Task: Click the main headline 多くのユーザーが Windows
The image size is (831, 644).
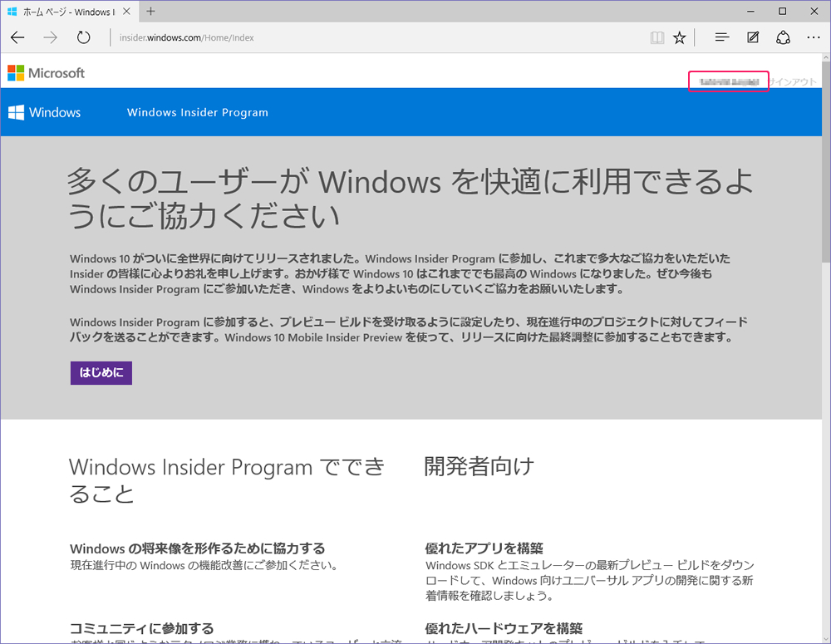Action: pyautogui.click(x=411, y=199)
